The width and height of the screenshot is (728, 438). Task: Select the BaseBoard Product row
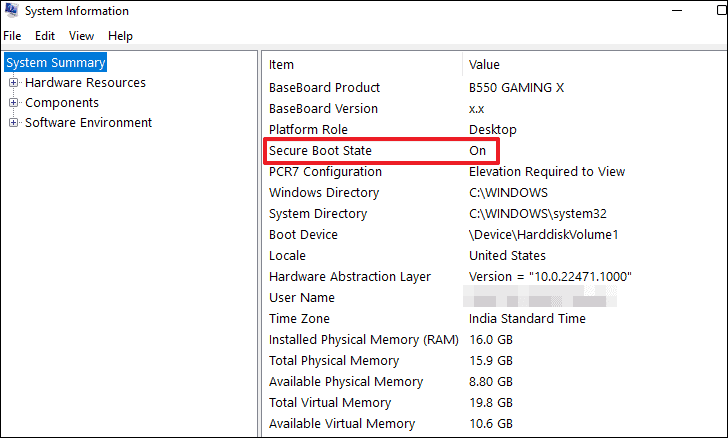(324, 87)
